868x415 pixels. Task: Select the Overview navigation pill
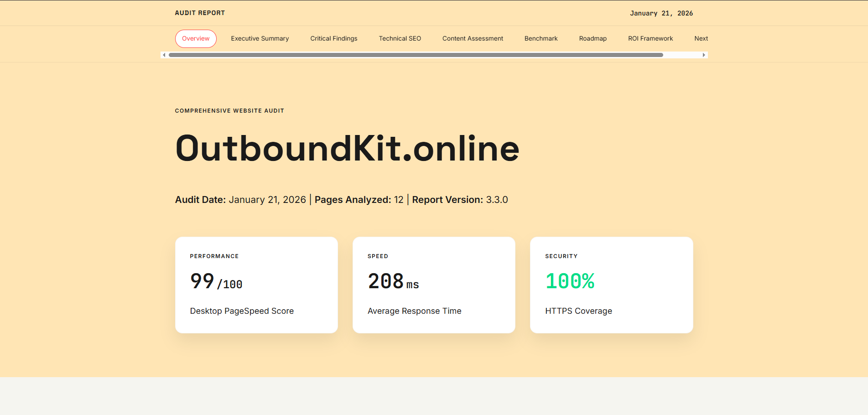coord(196,38)
